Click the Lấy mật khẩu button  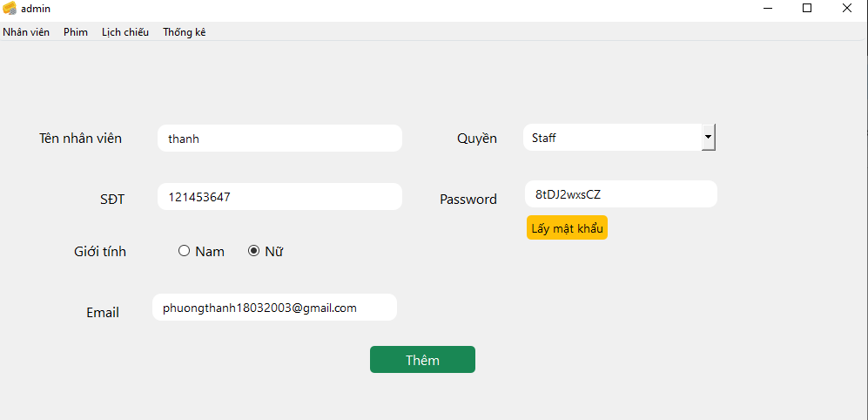point(567,227)
